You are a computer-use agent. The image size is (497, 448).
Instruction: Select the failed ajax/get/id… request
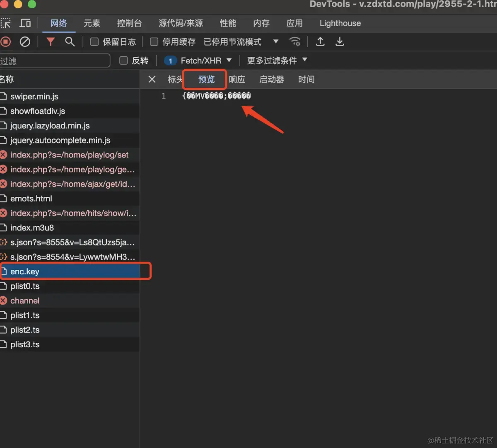tap(70, 184)
